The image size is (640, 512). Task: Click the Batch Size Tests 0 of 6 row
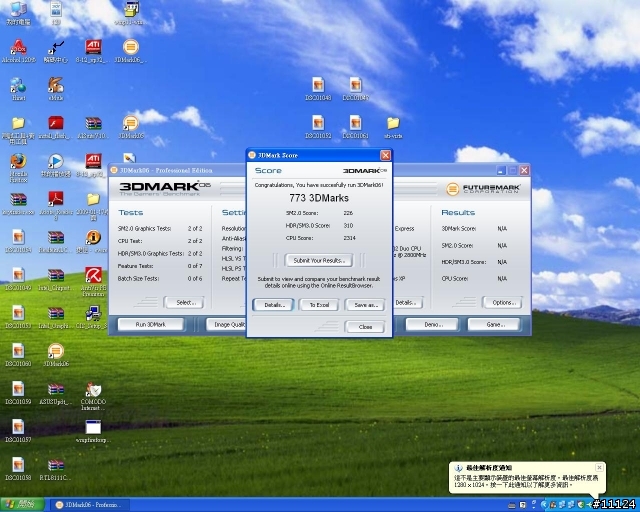coord(160,278)
